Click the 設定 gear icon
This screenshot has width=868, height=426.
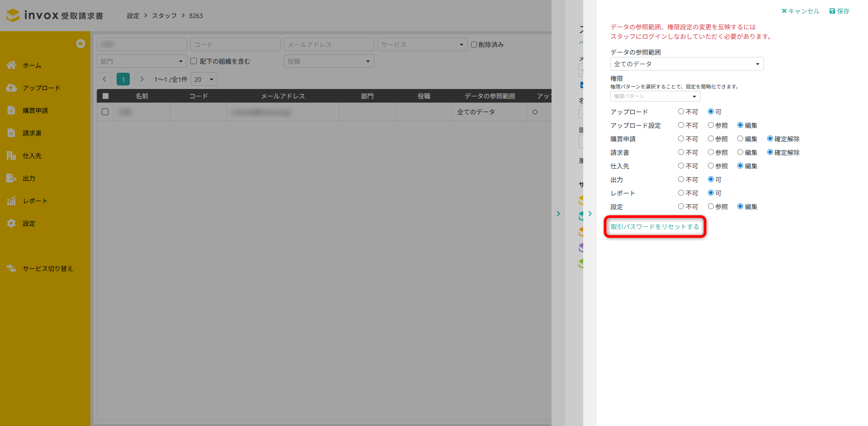point(11,224)
